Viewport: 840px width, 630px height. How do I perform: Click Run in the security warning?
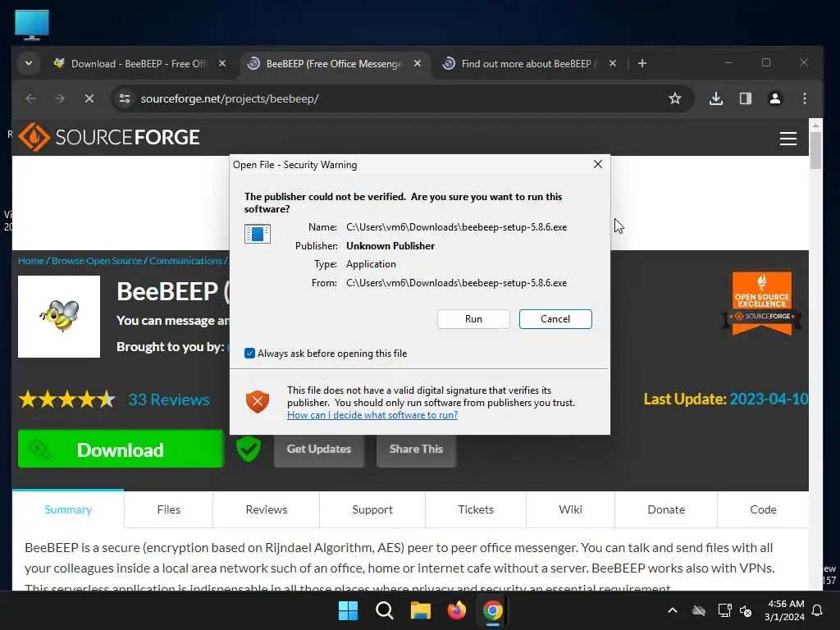point(473,319)
